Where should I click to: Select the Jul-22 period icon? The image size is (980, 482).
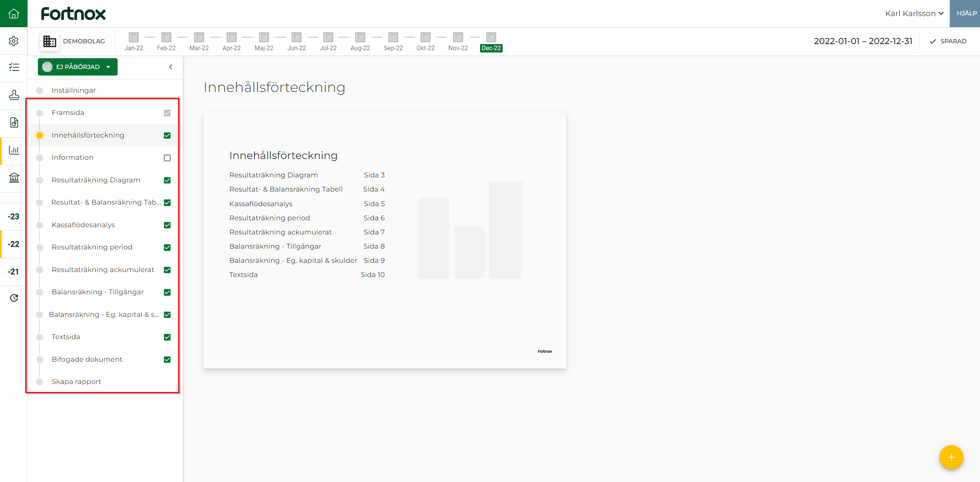click(328, 37)
